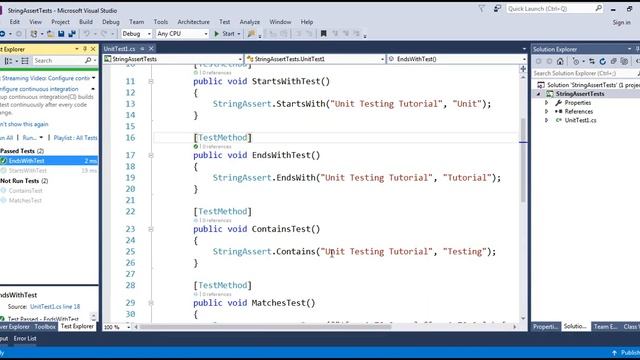Pin the Test Explorer panel
Viewport: 640px width, 360px height.
click(85, 49)
